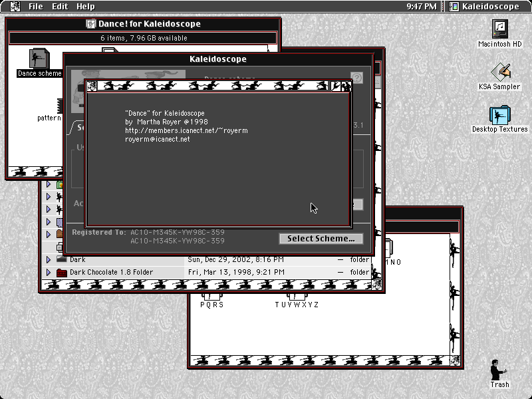Open the Help menu
This screenshot has height=399, width=532.
click(x=86, y=7)
